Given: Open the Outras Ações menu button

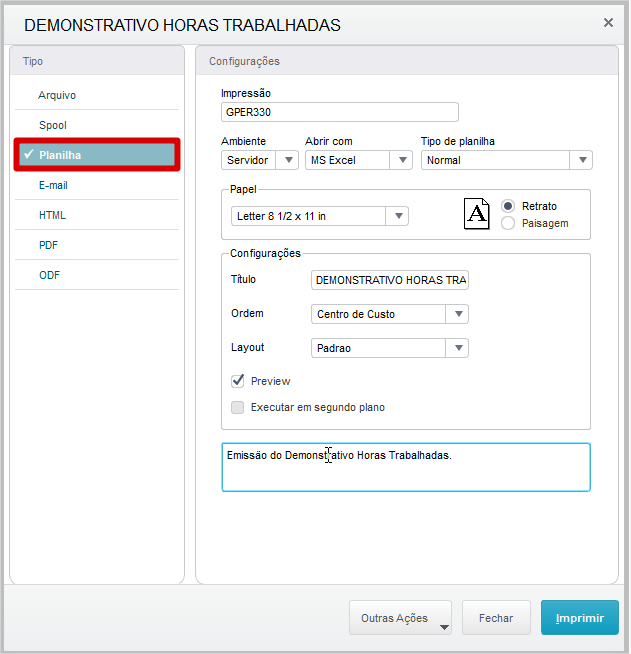Looking at the screenshot, I should coord(400,618).
